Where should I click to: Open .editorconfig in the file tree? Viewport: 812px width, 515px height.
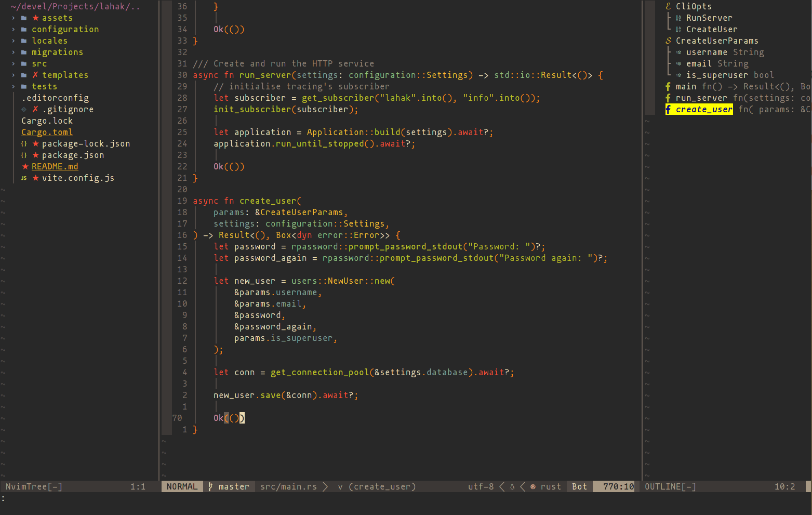[55, 98]
